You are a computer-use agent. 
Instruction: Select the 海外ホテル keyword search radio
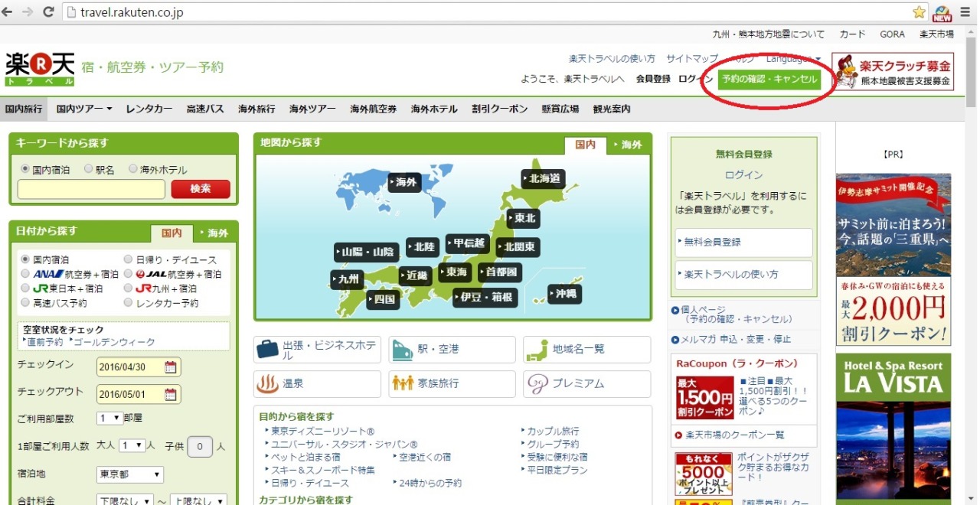pos(133,169)
